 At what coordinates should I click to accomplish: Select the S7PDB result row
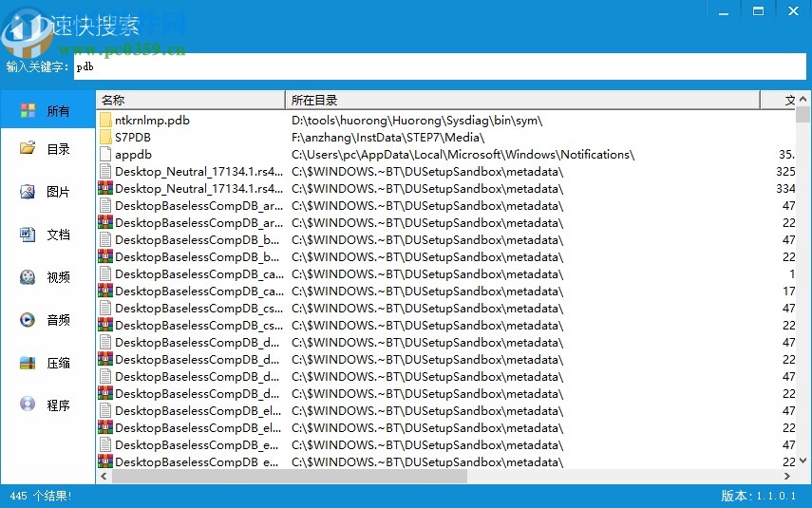tap(445, 138)
